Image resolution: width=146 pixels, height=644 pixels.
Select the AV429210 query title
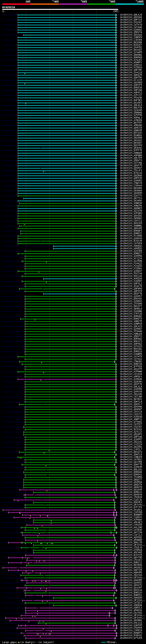[x=8, y=7]
